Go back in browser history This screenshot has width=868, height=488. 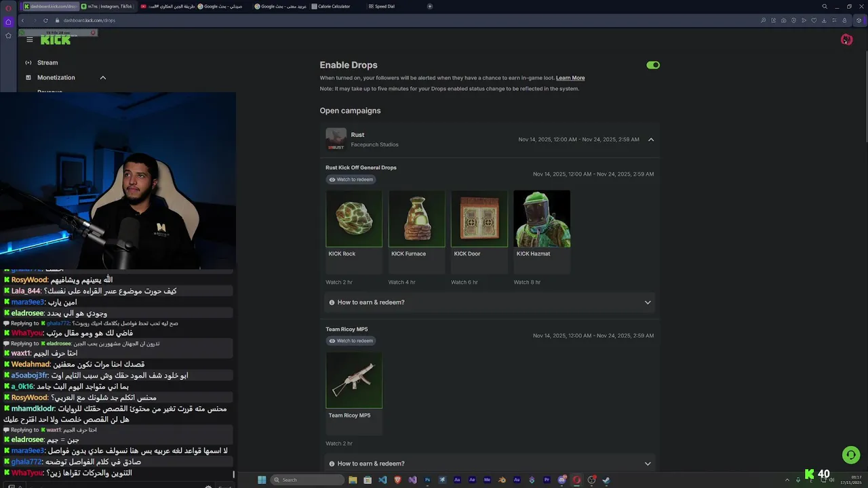(22, 20)
